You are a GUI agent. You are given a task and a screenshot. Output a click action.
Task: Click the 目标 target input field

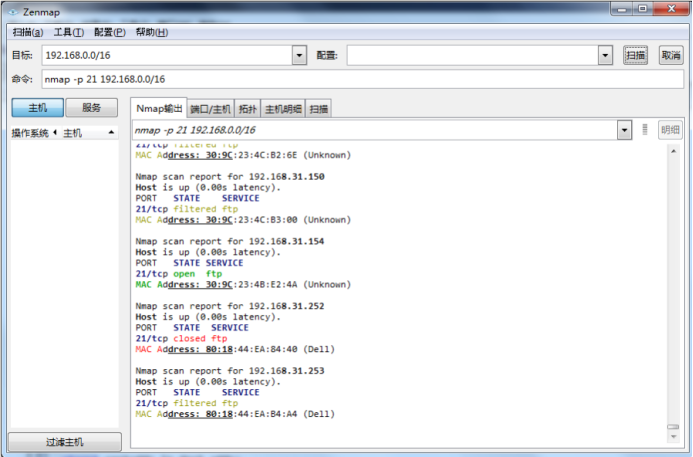[167, 55]
